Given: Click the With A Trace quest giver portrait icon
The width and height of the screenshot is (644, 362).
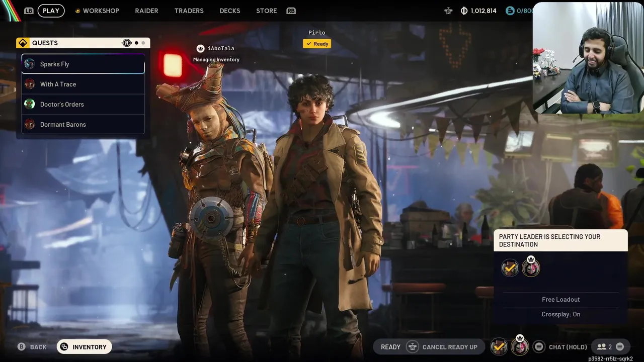Looking at the screenshot, I should pyautogui.click(x=30, y=84).
